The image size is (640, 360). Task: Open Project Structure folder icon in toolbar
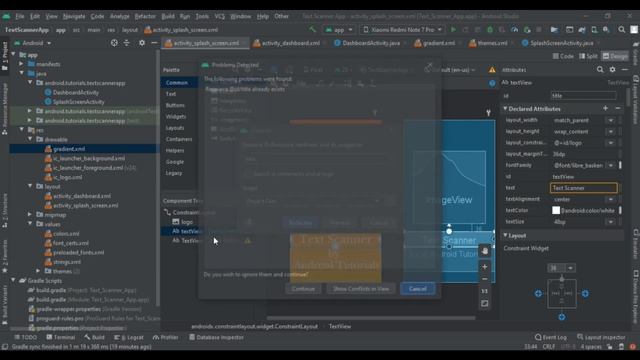554,30
